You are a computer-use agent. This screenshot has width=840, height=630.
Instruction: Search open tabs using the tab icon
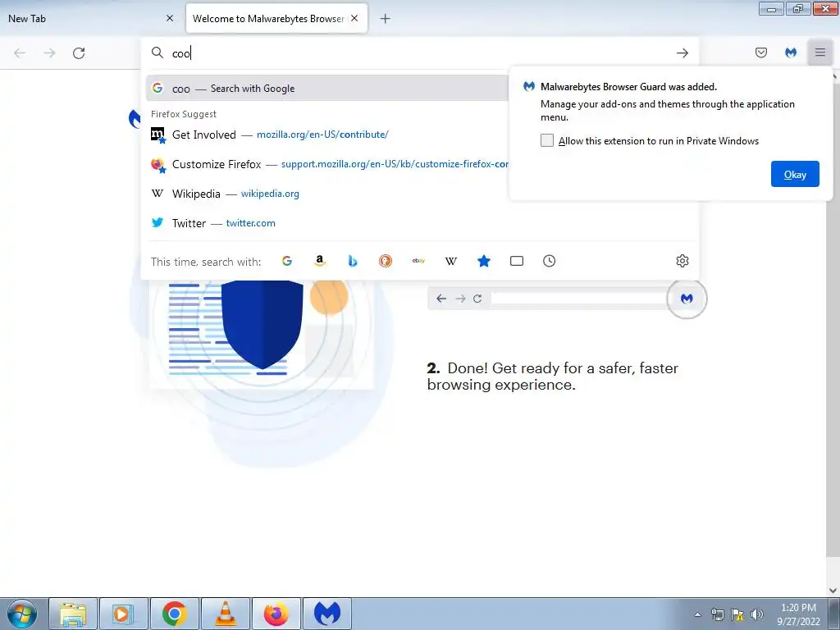[x=517, y=261]
